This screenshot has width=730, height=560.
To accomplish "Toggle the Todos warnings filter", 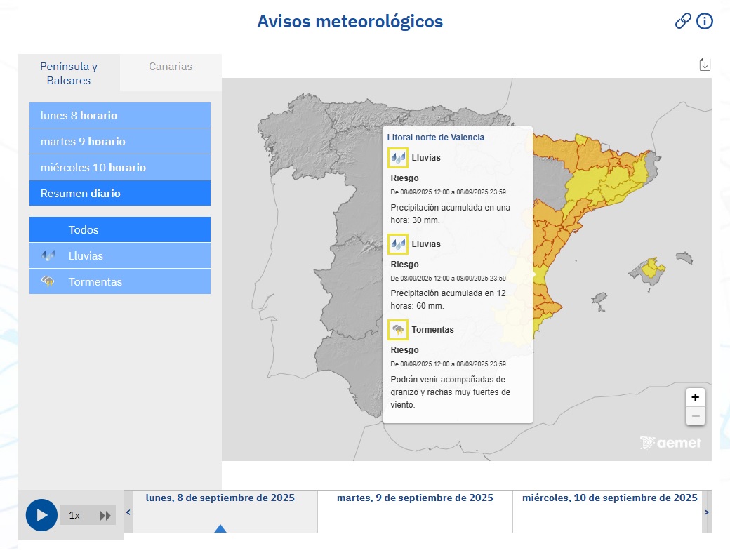I will click(x=119, y=229).
